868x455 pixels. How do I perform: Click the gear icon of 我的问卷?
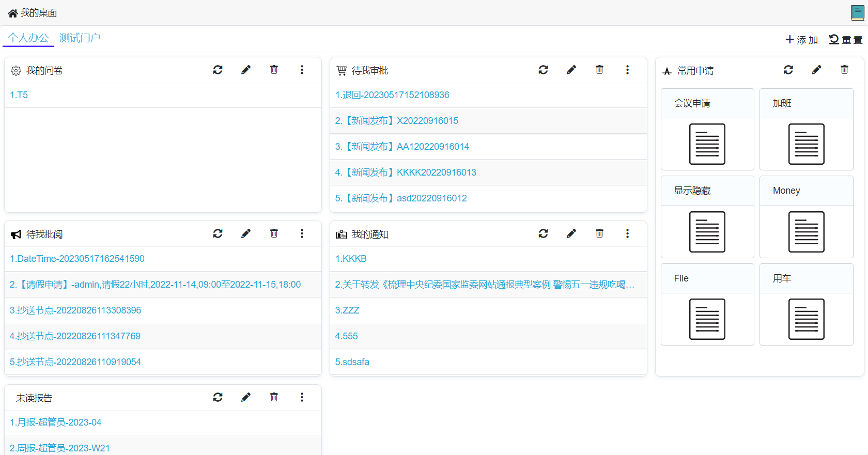pos(16,71)
